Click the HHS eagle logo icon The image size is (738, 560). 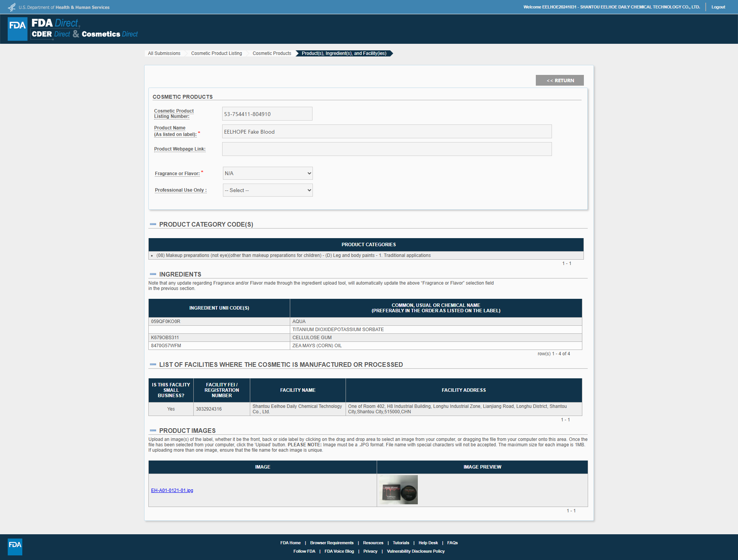(12, 7)
